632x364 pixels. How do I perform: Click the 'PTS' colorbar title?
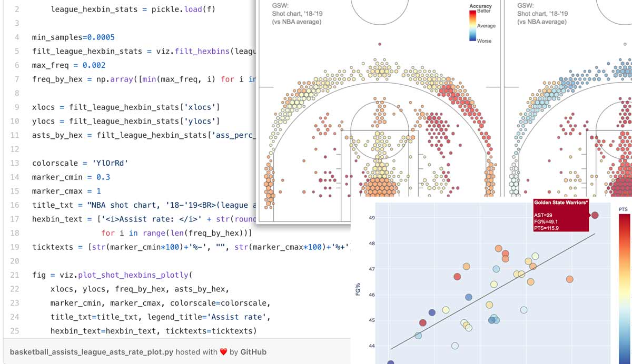click(624, 209)
